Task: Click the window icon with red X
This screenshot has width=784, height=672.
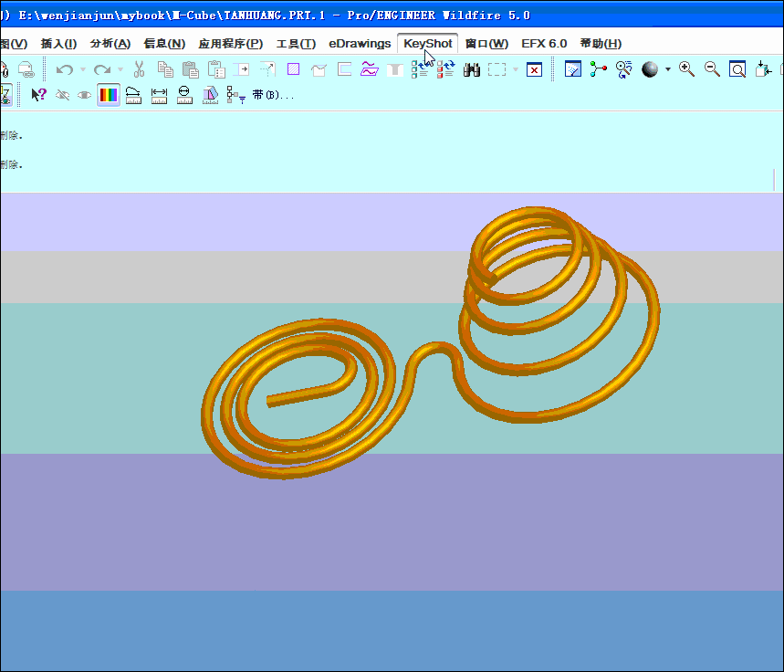Action: coord(535,69)
